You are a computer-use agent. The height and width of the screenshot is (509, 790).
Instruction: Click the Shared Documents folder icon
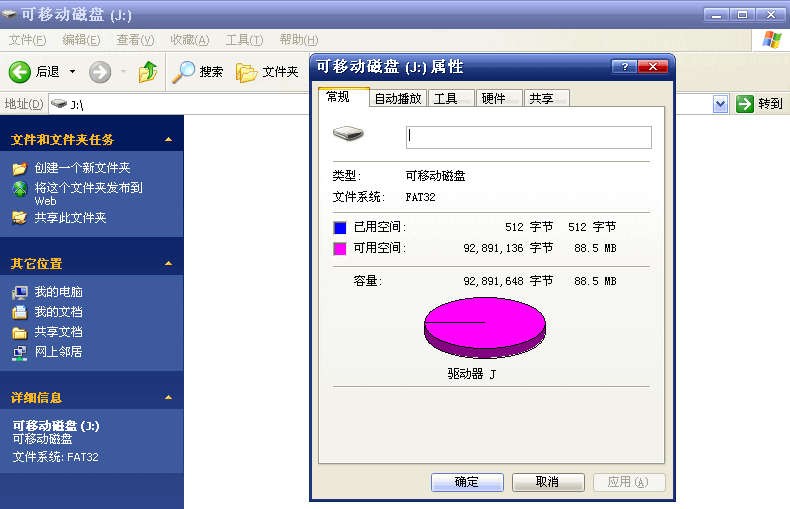click(20, 333)
